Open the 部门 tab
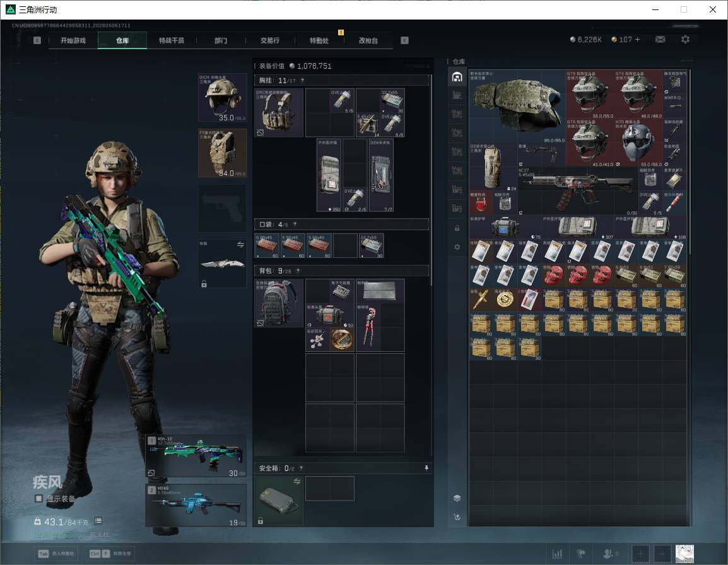The image size is (728, 565). coord(221,40)
